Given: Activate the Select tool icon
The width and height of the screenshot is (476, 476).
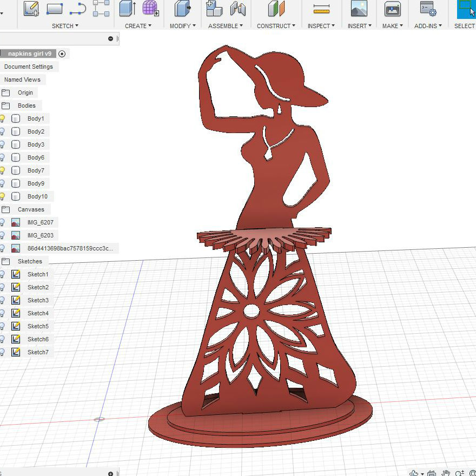Looking at the screenshot, I should coord(466,9).
